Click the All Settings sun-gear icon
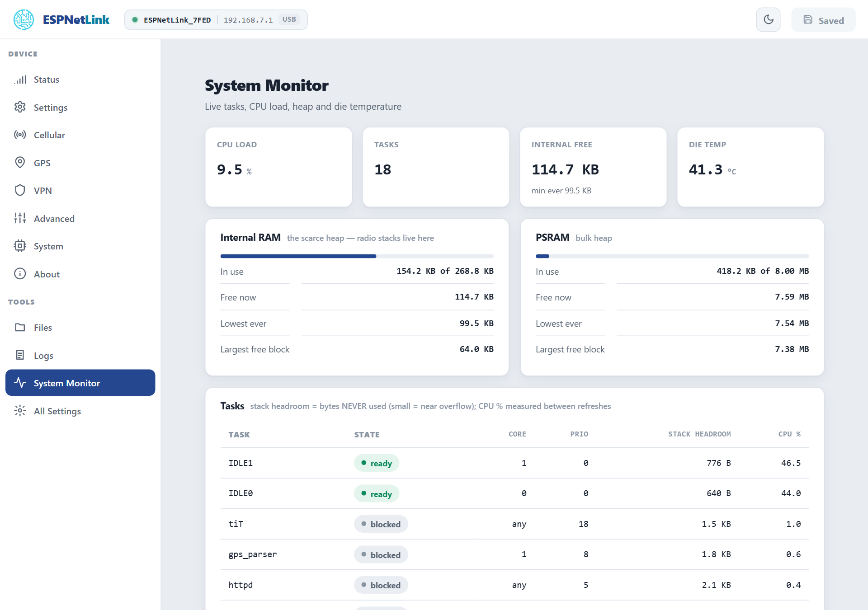868x610 pixels. (20, 411)
